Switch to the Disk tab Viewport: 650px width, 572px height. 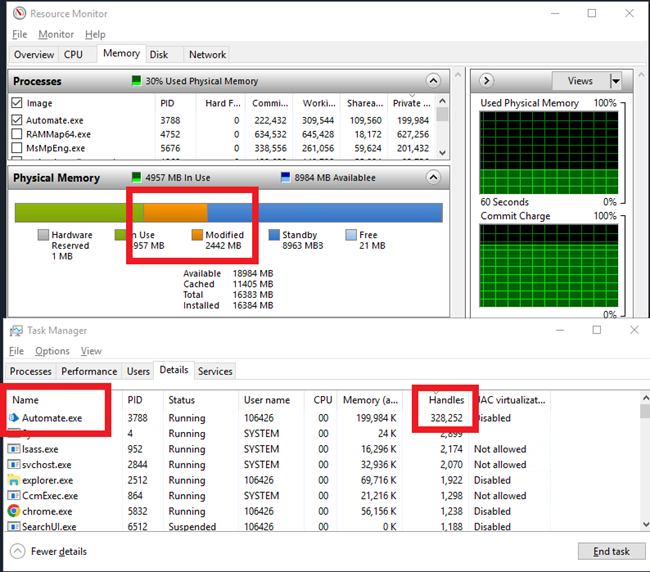159,55
